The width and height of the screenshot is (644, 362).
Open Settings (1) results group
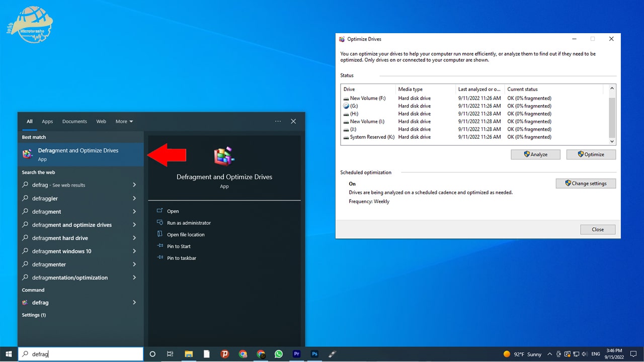(34, 315)
